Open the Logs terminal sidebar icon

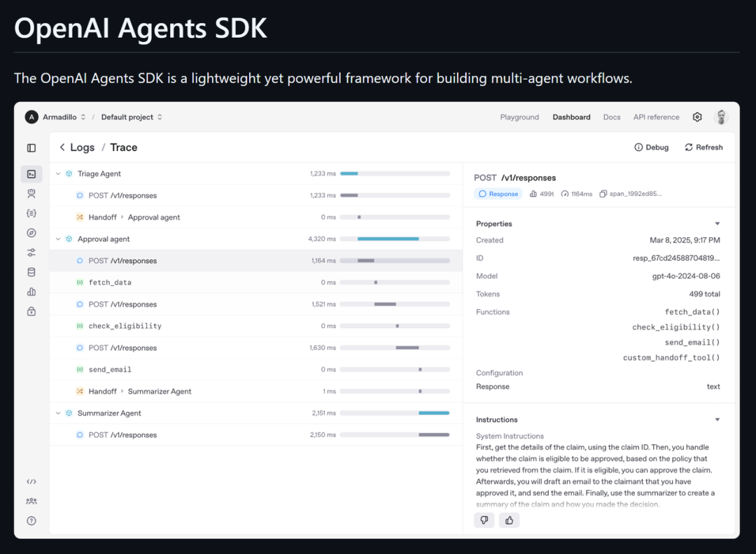click(x=31, y=174)
